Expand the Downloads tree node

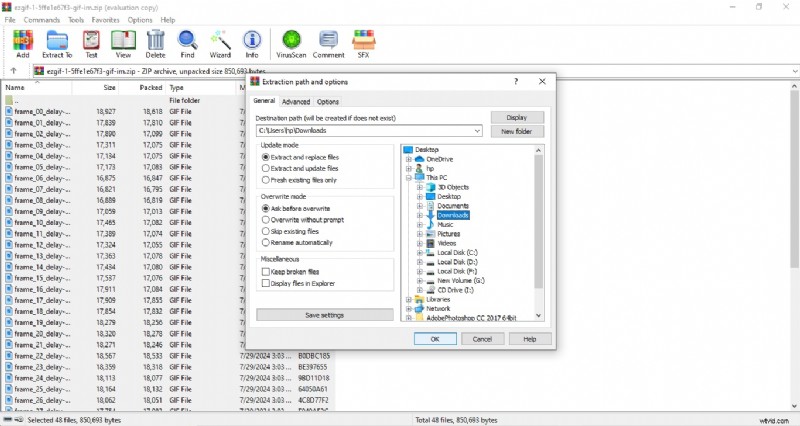tap(419, 215)
